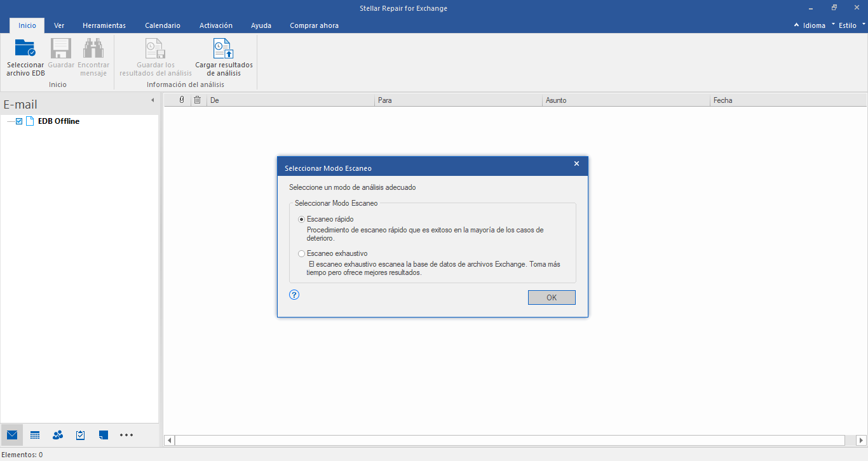Click Cargar resultados de análisis icon
The height and width of the screenshot is (461, 868).
point(224,48)
